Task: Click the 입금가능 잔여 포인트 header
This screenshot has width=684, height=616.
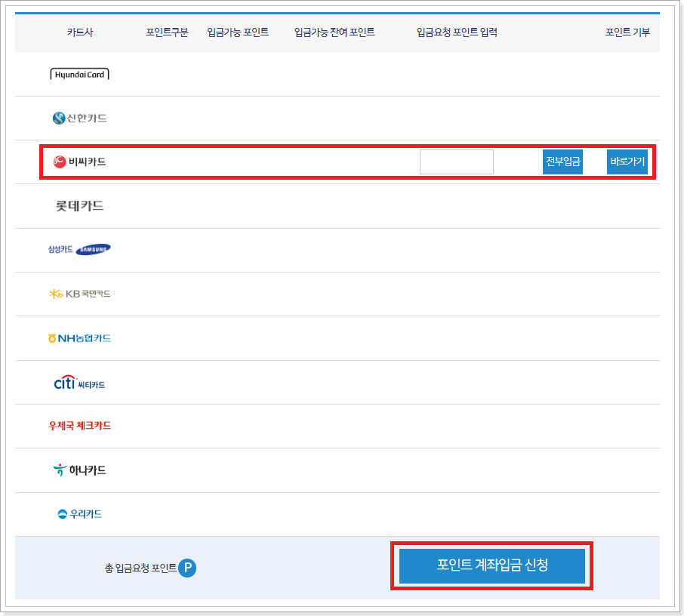Action: (334, 32)
